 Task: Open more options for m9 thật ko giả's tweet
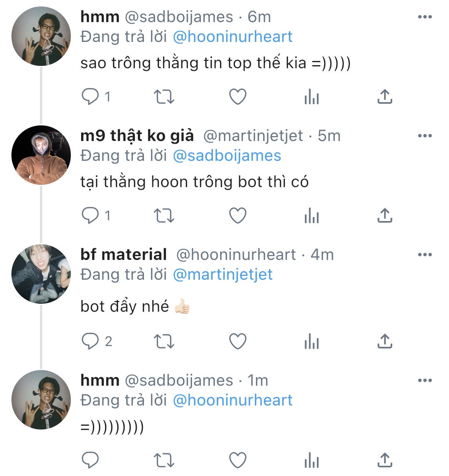(x=425, y=136)
